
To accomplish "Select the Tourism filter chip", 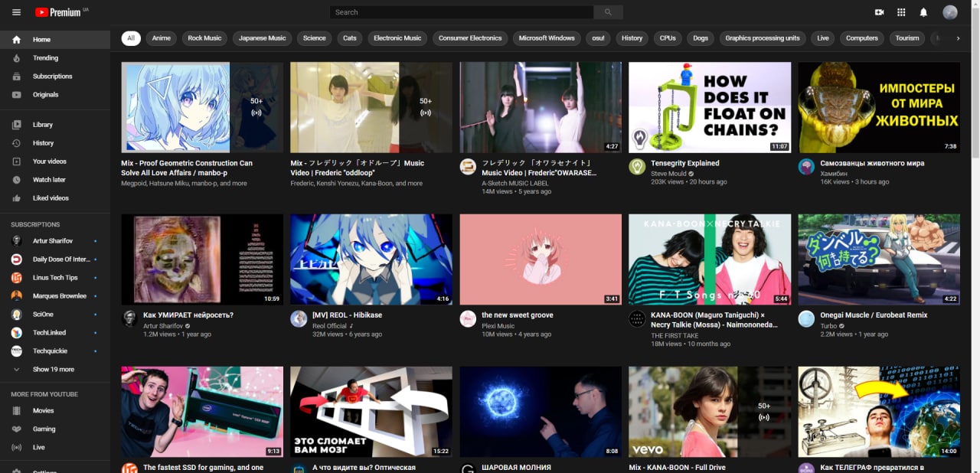I will point(907,38).
